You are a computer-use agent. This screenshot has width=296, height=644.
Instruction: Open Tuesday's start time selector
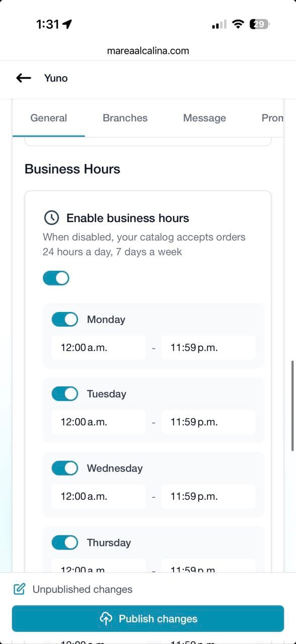point(98,422)
